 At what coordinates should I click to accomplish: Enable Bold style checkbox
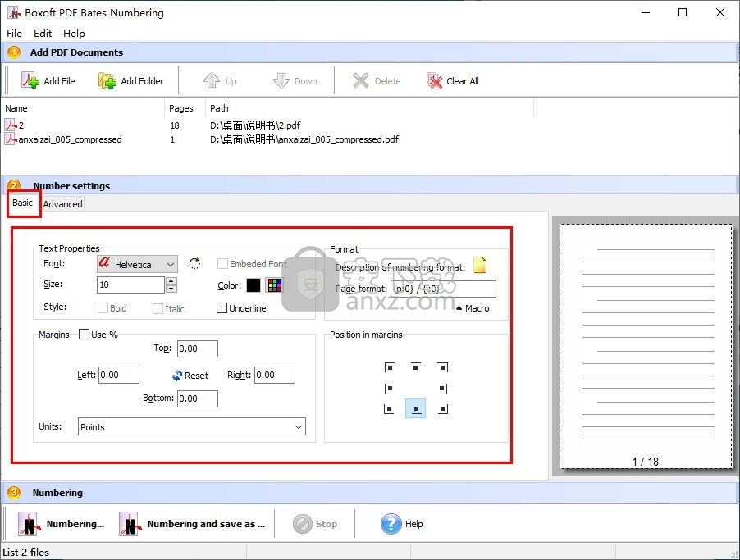103,308
